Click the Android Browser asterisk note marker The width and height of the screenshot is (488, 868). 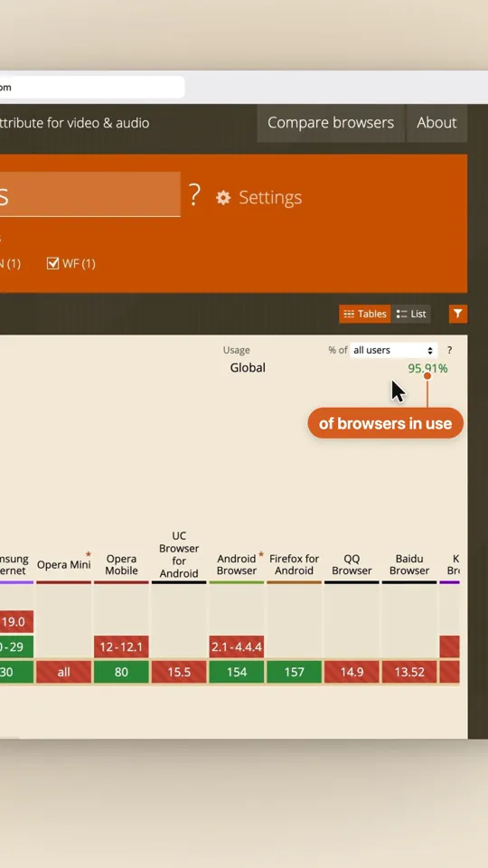tap(260, 554)
